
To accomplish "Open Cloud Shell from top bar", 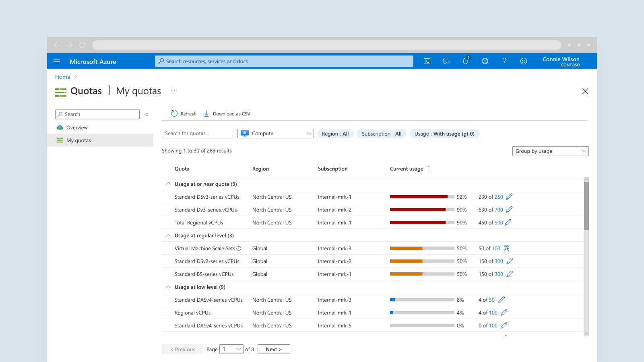I will tap(427, 61).
